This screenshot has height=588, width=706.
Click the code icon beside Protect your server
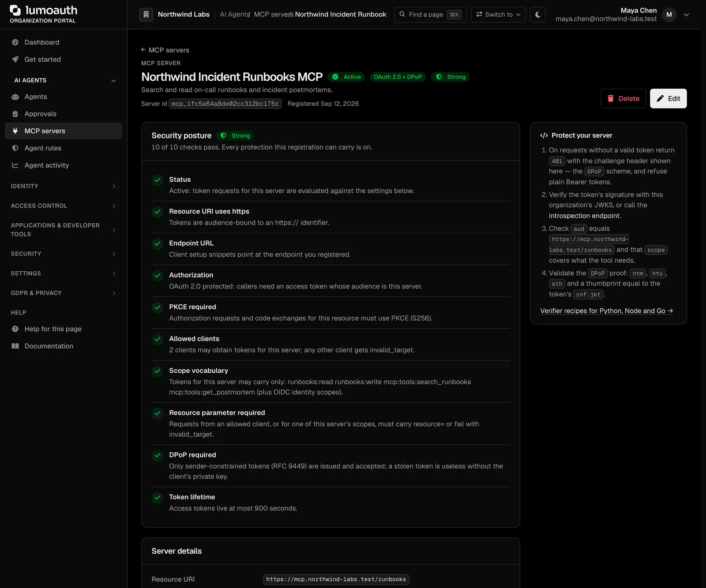[544, 135]
